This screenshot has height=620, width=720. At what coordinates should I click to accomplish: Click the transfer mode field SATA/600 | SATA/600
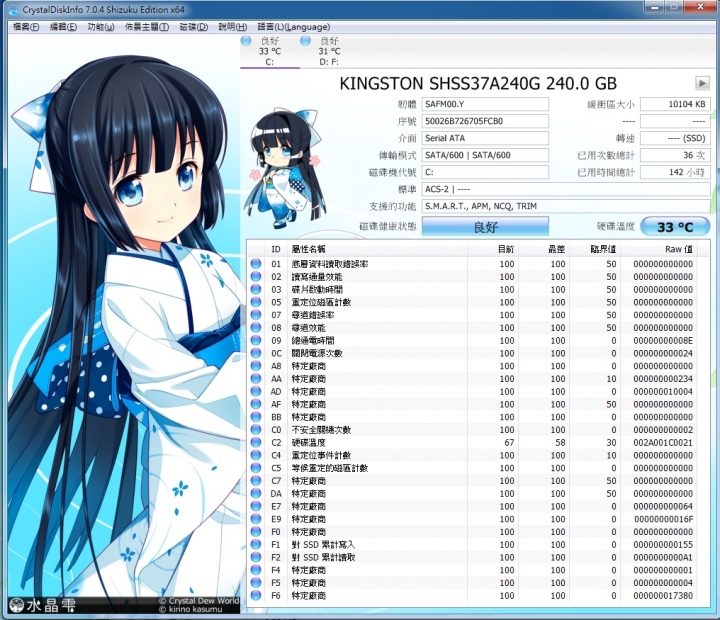tap(485, 155)
